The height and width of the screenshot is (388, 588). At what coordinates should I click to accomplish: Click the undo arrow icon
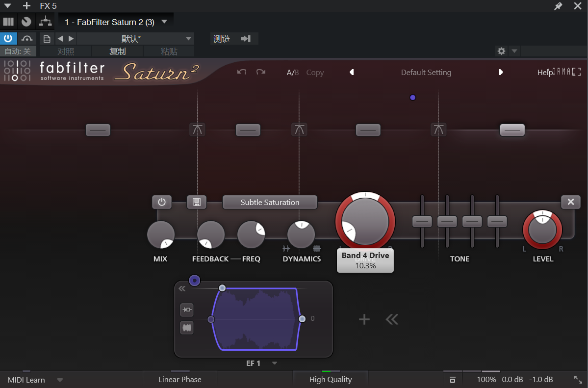[x=241, y=72]
